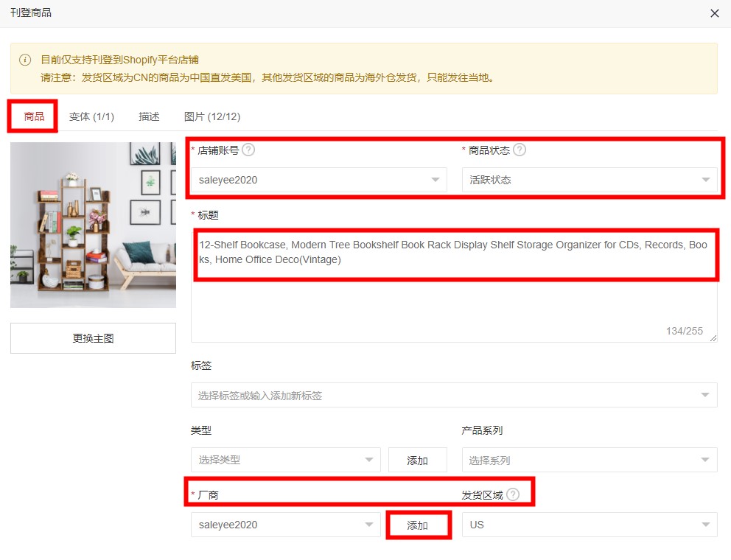Open the 厂商 dropdown showing saleyee2020

(286, 525)
